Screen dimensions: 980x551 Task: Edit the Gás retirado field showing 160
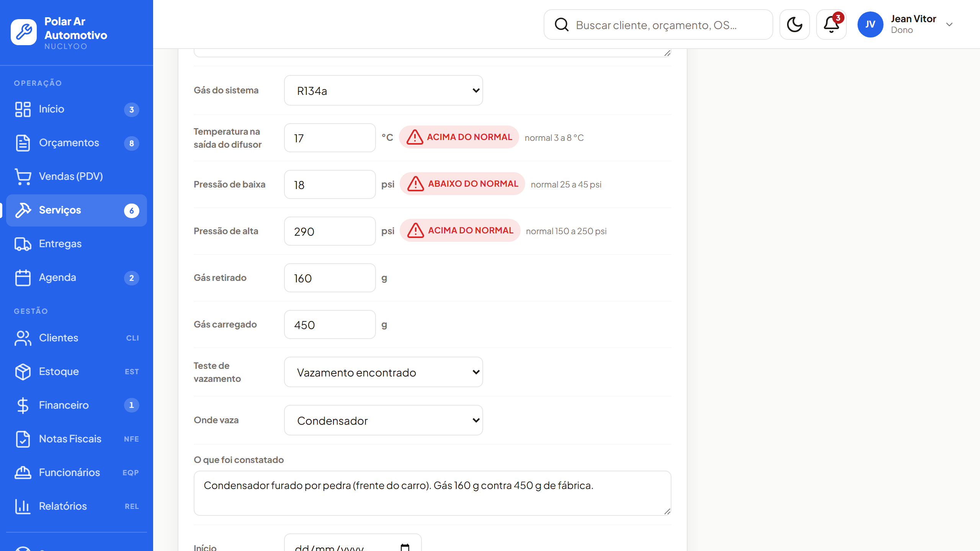coord(330,278)
